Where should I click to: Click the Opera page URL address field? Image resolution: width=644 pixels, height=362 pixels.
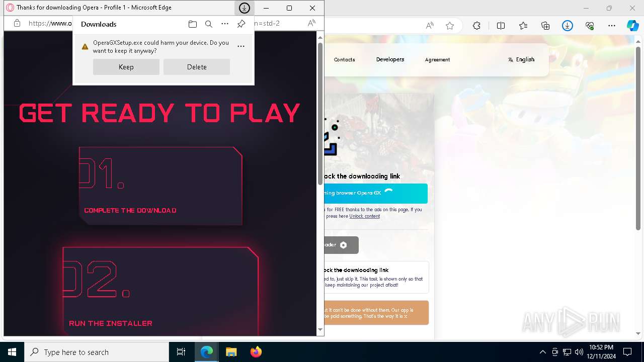pyautogui.click(x=49, y=23)
